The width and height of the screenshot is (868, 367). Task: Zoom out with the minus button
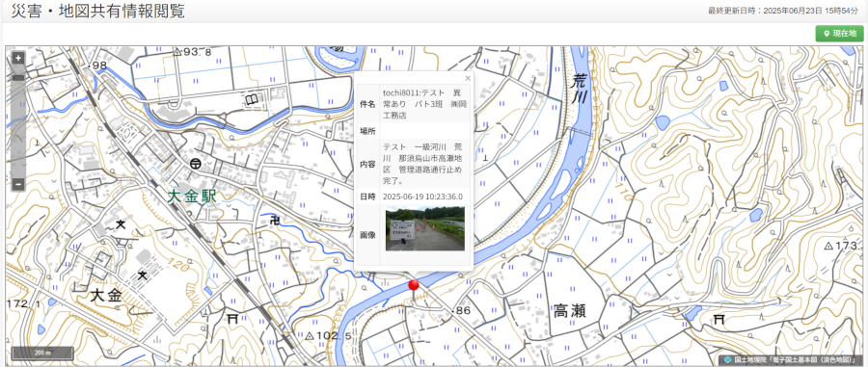(18, 184)
